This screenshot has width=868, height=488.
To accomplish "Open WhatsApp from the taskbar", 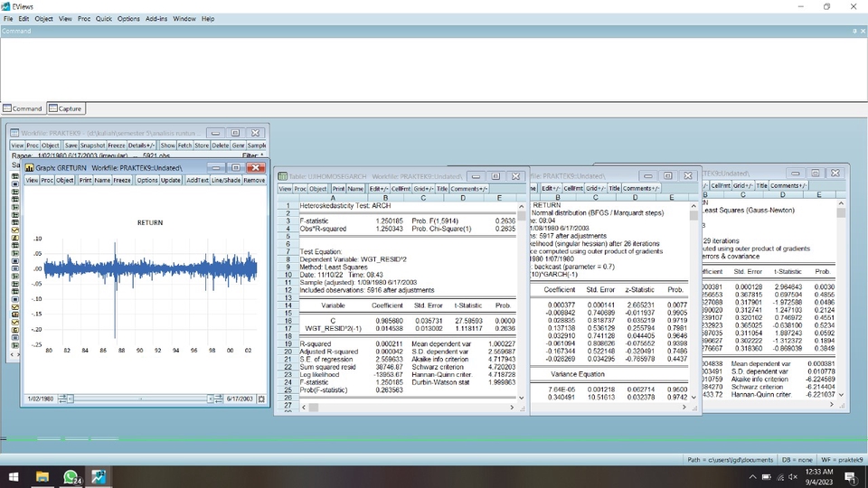I will click(x=71, y=476).
